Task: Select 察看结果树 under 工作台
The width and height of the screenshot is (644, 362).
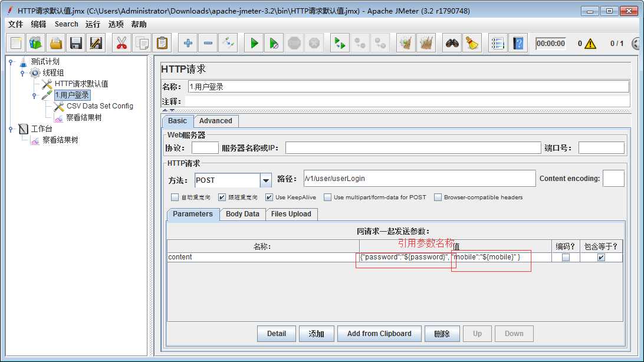Action: click(60, 140)
